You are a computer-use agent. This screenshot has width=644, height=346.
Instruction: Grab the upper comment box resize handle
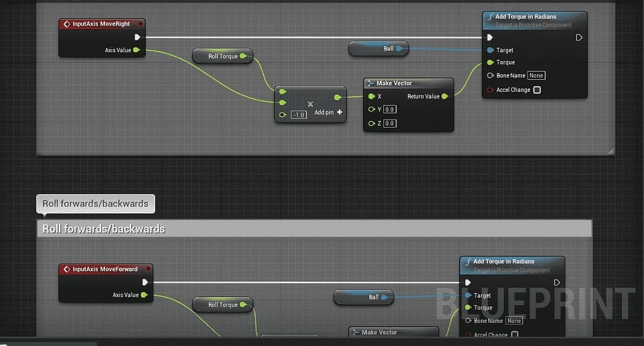click(611, 151)
